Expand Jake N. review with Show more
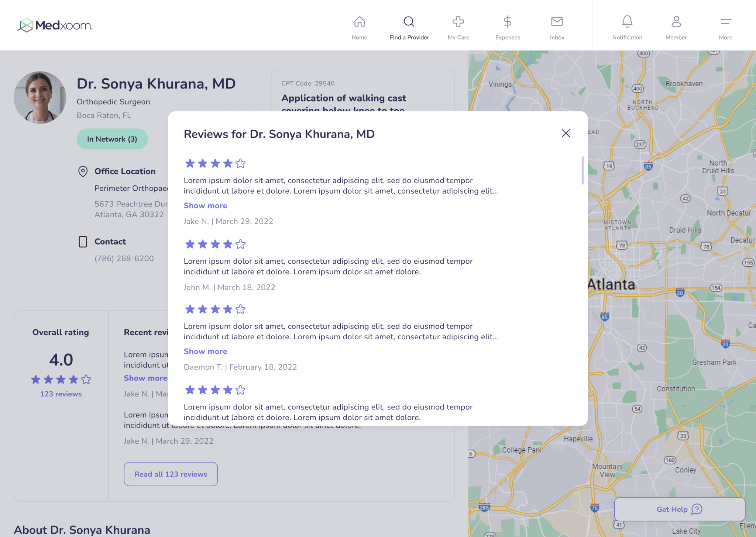 click(x=205, y=206)
